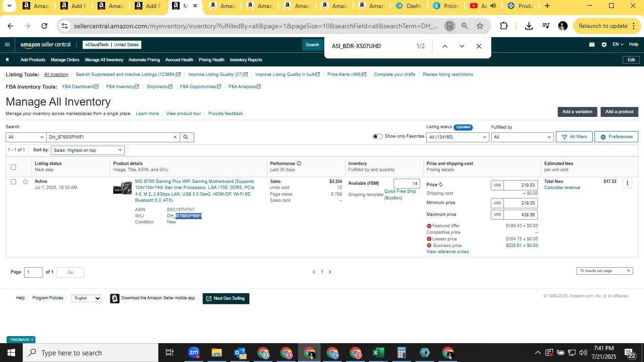
Task: Go to next find result arrow
Action: click(462, 46)
